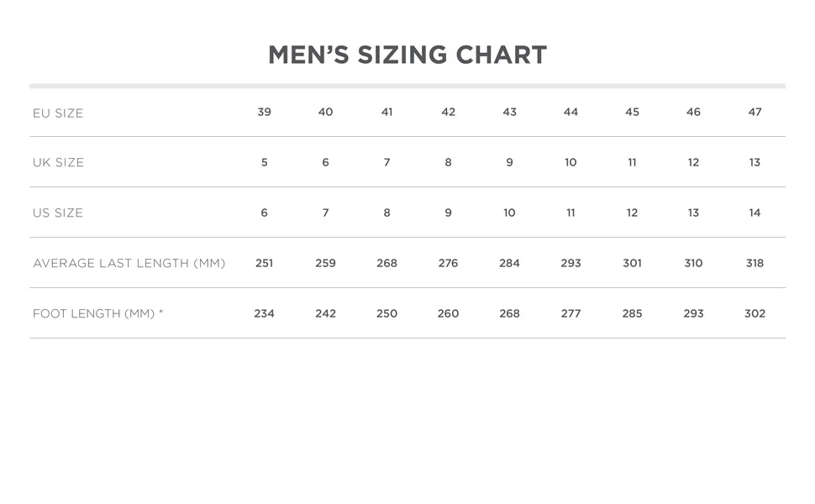
Task: Click UK size 8 value
Action: click(448, 163)
